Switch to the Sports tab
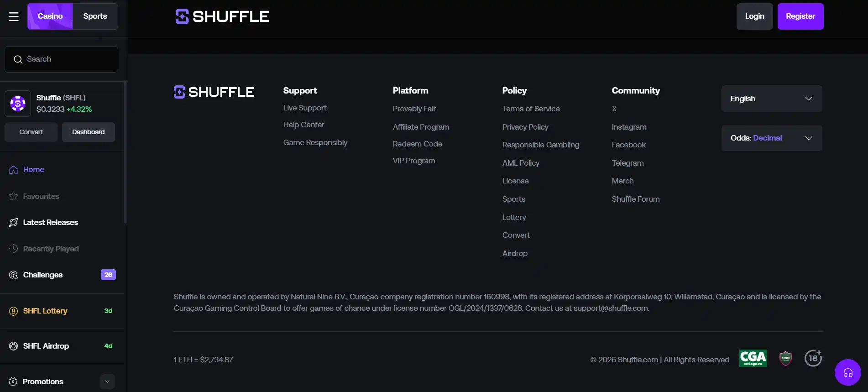Screen dimensions: 868x392 pos(95,16)
